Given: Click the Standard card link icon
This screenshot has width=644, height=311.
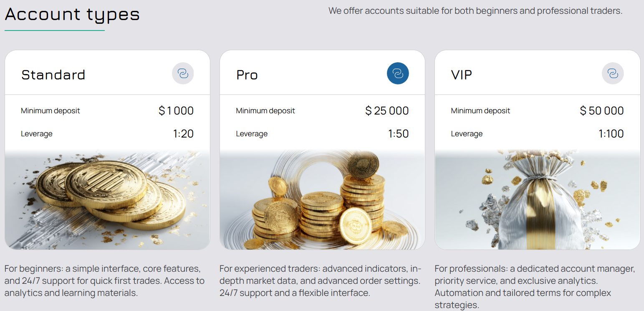Looking at the screenshot, I should pos(183,74).
